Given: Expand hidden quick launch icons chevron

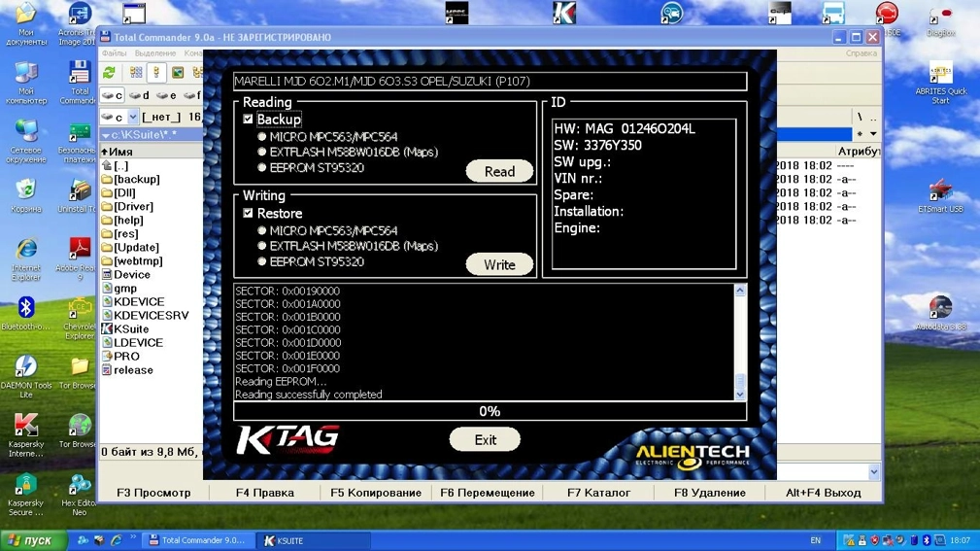Looking at the screenshot, I should pos(132,536).
